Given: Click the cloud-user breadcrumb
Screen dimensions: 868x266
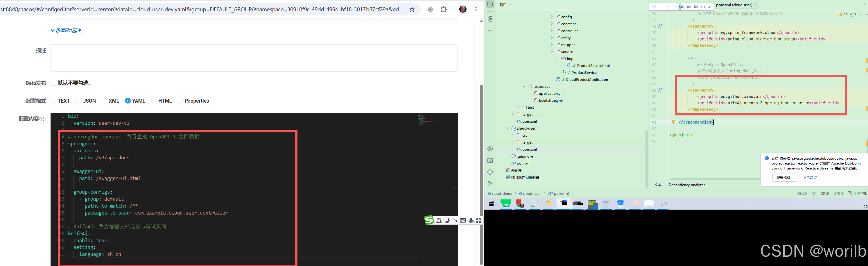Looking at the screenshot, I should click(530, 194).
